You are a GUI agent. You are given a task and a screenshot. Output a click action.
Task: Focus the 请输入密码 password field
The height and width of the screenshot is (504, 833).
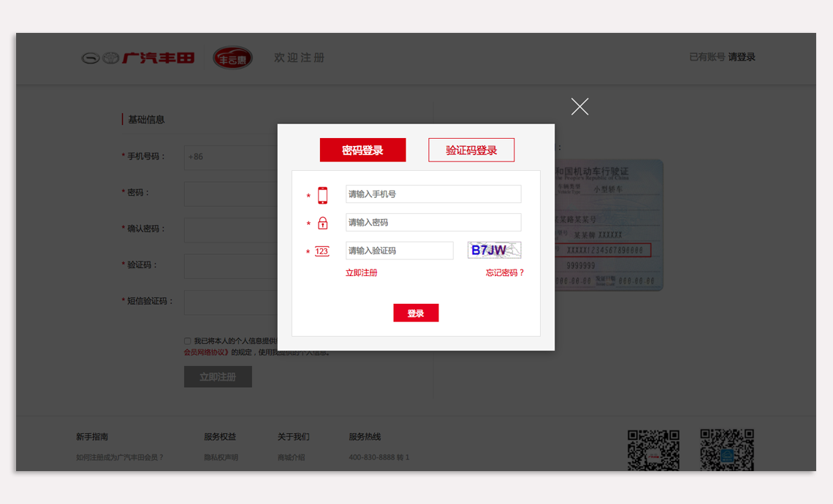433,223
